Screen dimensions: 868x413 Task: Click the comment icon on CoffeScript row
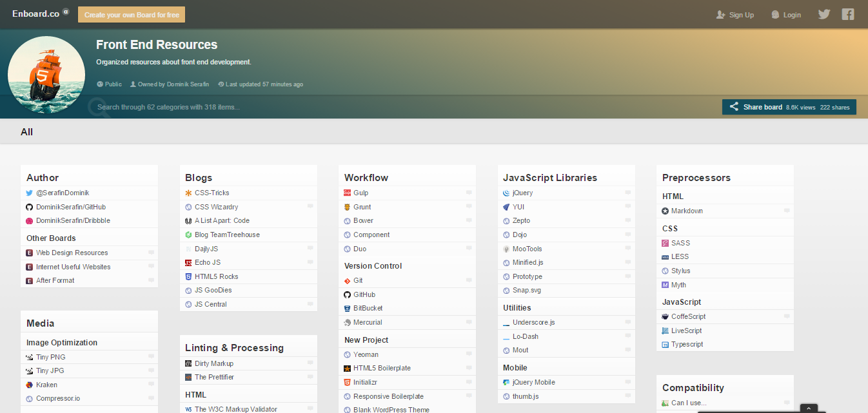coord(787,316)
